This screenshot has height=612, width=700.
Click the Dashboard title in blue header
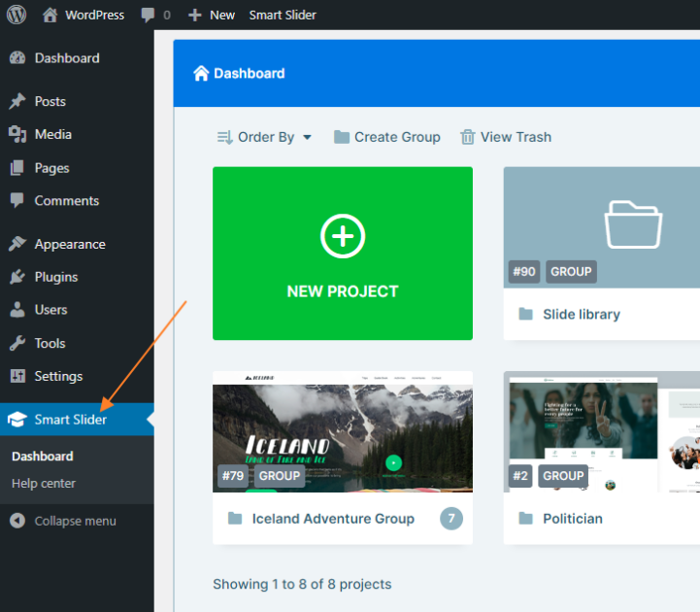coord(250,73)
